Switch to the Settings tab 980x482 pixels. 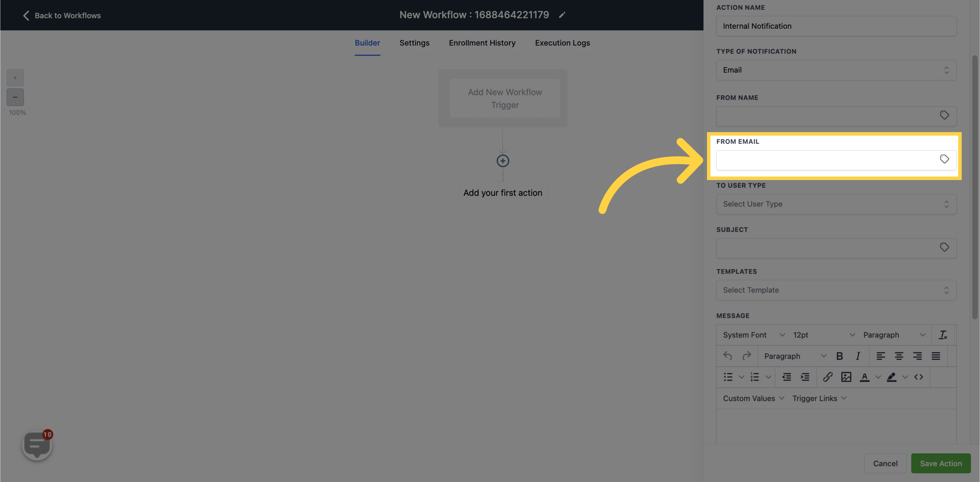pos(414,43)
